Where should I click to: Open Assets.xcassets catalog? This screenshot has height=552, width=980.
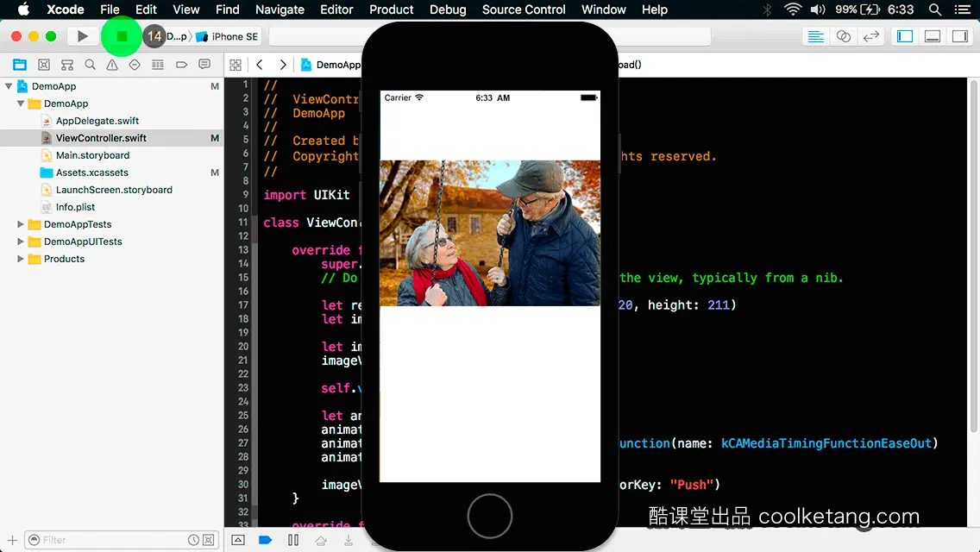tap(91, 172)
